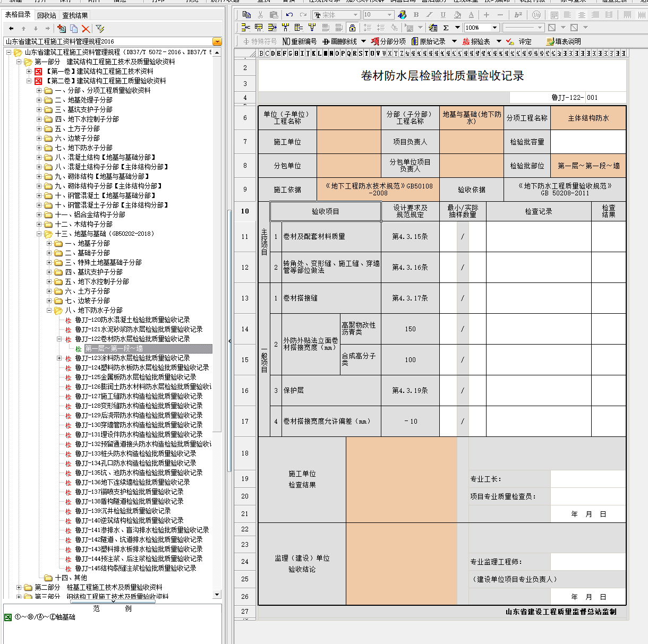Viewport: 648px width, 644px height.
Task: Click the padlock lock-cell icon
Action: click(x=352, y=28)
